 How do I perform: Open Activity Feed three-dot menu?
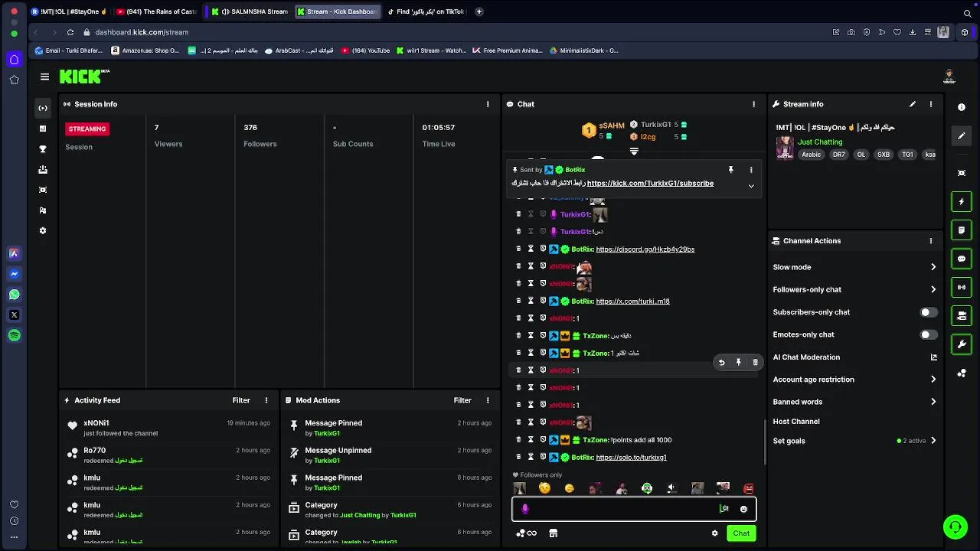266,400
